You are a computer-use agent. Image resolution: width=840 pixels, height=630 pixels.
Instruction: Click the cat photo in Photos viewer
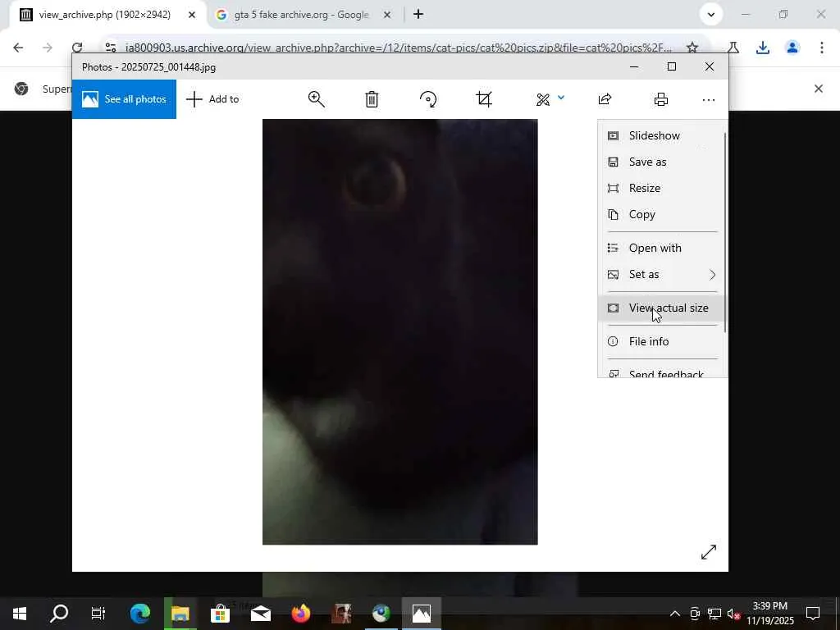pos(399,331)
